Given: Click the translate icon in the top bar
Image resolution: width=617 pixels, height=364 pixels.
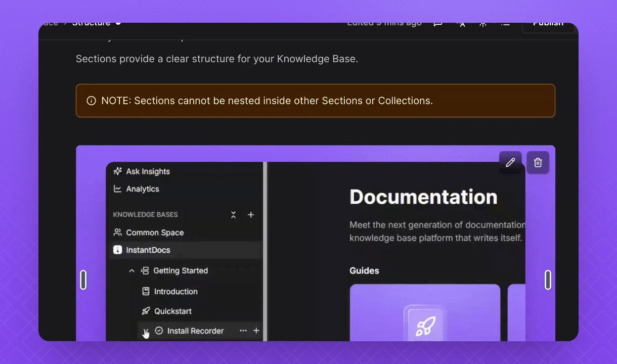Looking at the screenshot, I should (x=461, y=24).
